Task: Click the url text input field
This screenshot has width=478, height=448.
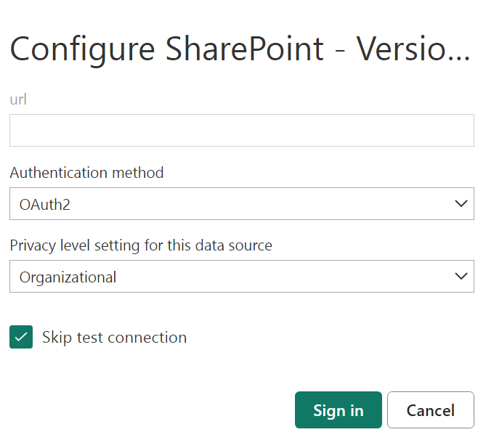Action: 241,131
